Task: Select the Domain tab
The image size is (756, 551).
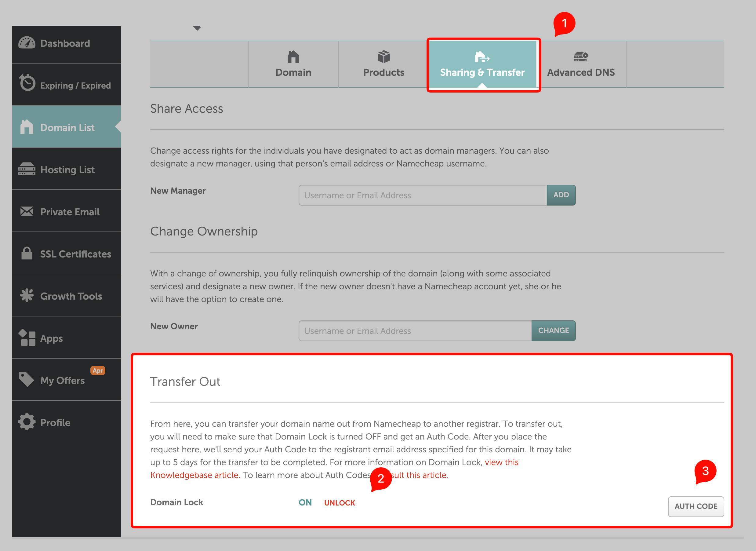Action: (x=293, y=64)
